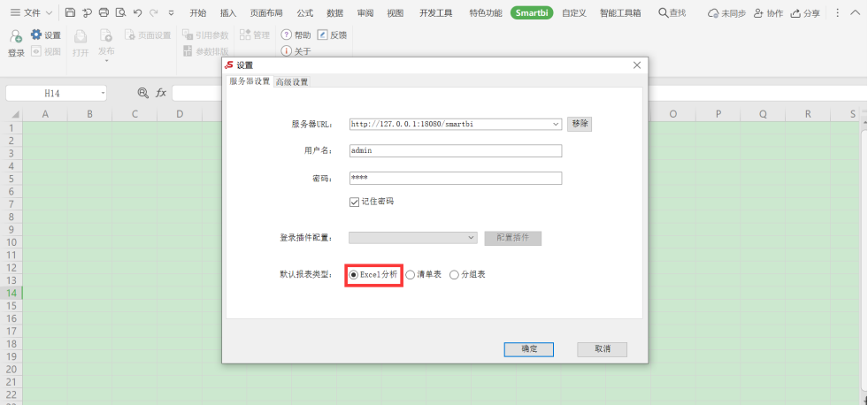Switch to the 开始 ribbon tab
Image resolution: width=868 pixels, height=405 pixels.
point(197,12)
